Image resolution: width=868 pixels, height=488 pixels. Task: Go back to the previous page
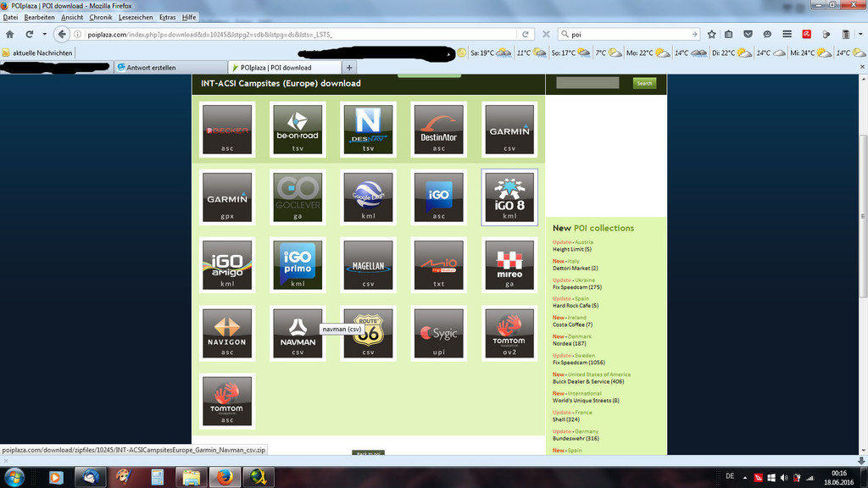[61, 34]
